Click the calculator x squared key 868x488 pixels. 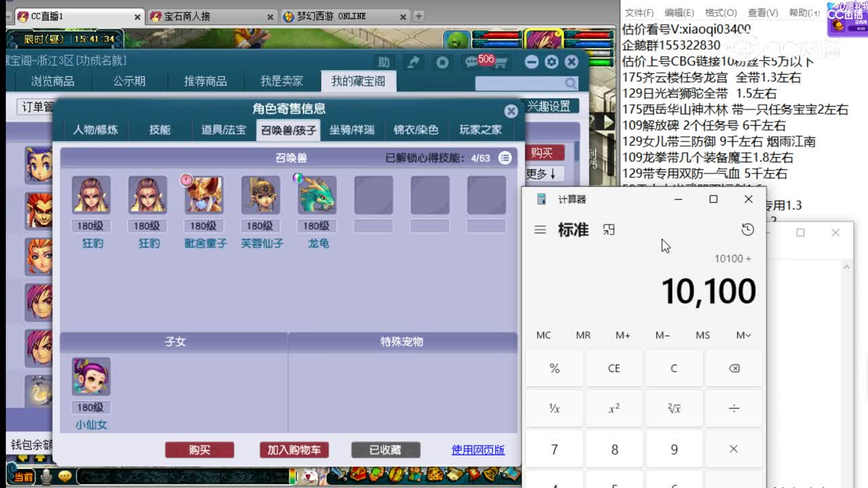click(614, 408)
